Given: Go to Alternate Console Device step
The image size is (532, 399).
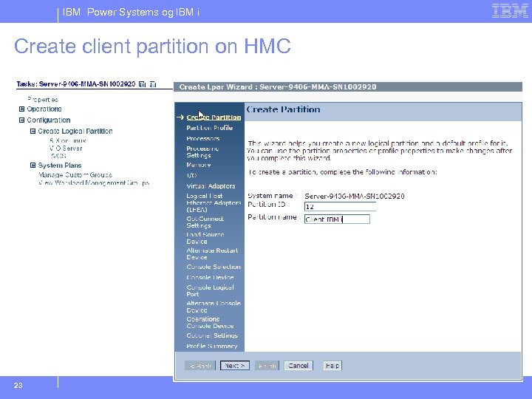Looking at the screenshot, I should click(214, 307).
